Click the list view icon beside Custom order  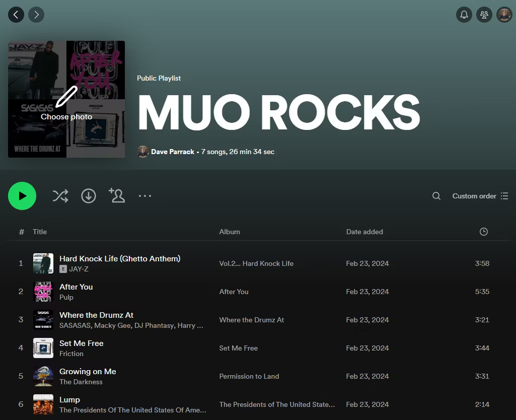coord(504,195)
